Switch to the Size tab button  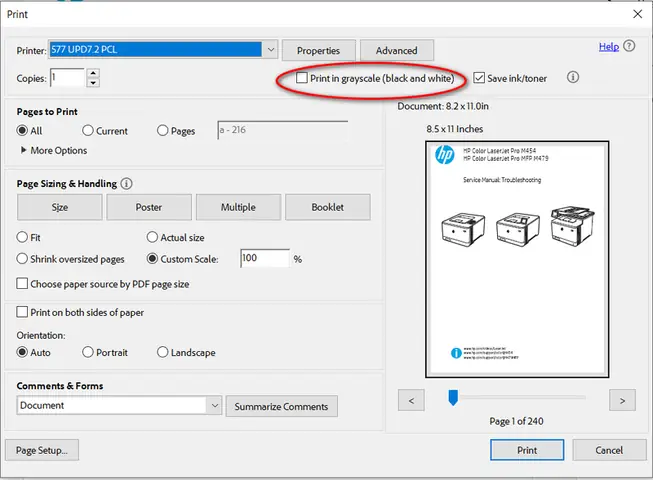[x=60, y=207]
